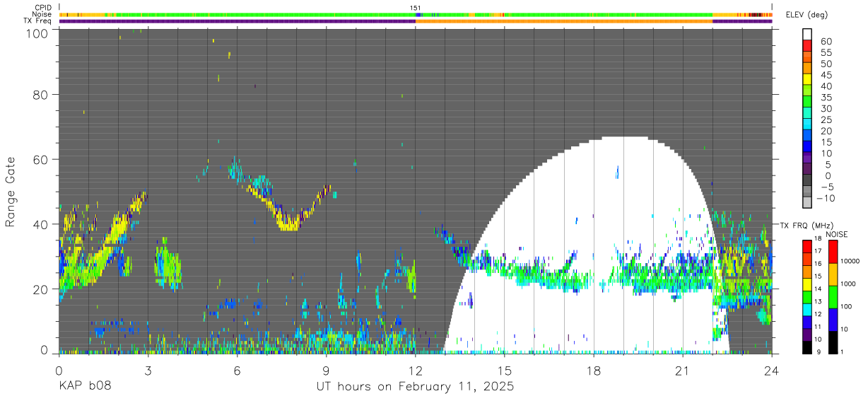The height and width of the screenshot is (401, 868).
Task: Click the 30 tick on the elevation scale
Action: (x=825, y=109)
